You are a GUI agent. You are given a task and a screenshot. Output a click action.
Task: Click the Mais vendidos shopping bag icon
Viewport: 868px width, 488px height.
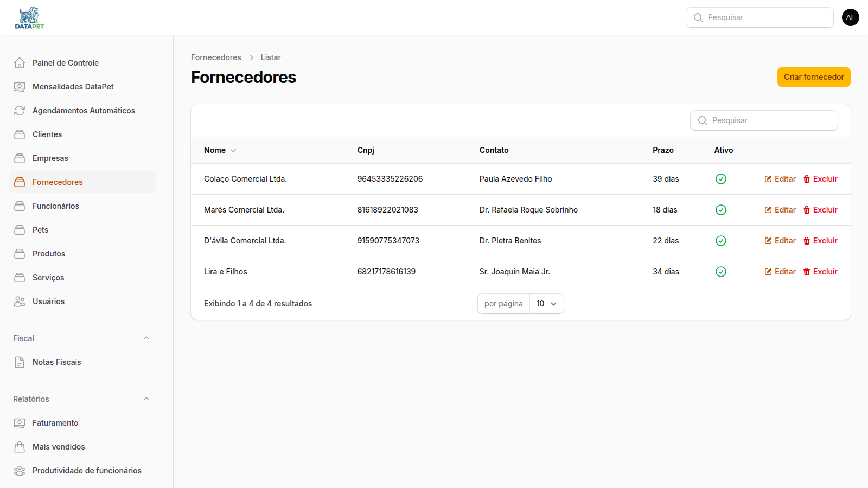(x=20, y=447)
